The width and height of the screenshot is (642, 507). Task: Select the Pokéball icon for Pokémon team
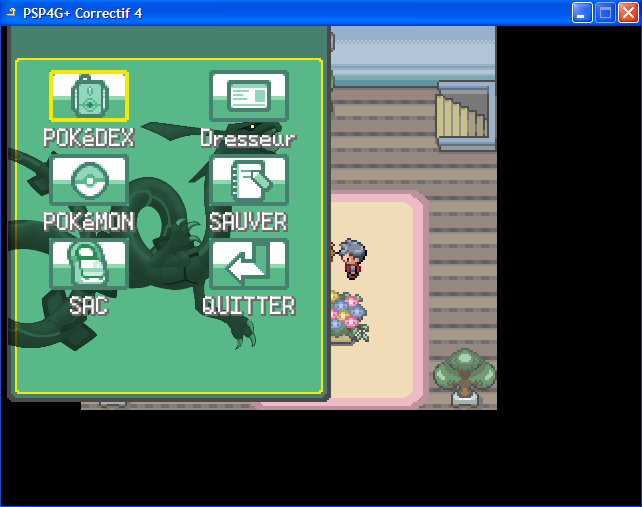(89, 180)
